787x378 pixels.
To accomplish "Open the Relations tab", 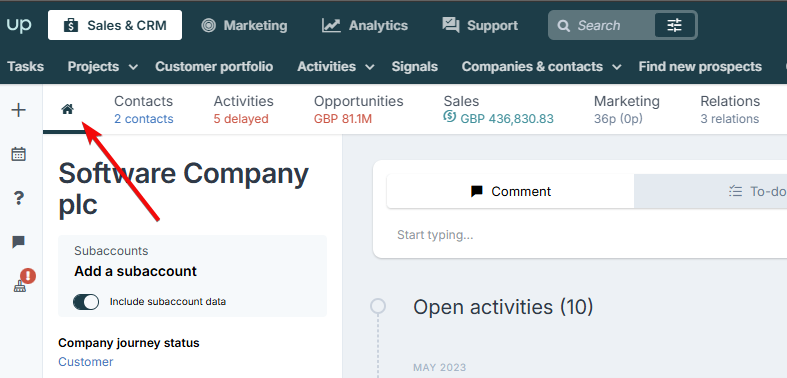I will click(x=730, y=109).
